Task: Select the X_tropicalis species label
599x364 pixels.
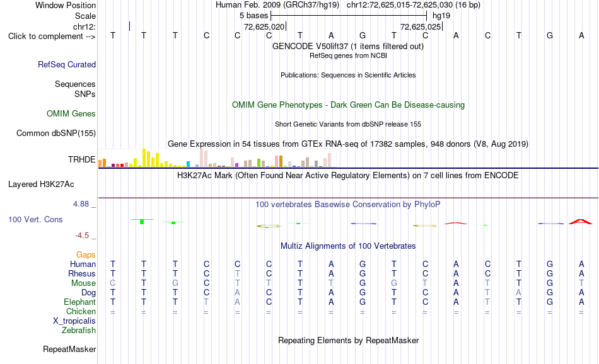Action: point(74,321)
